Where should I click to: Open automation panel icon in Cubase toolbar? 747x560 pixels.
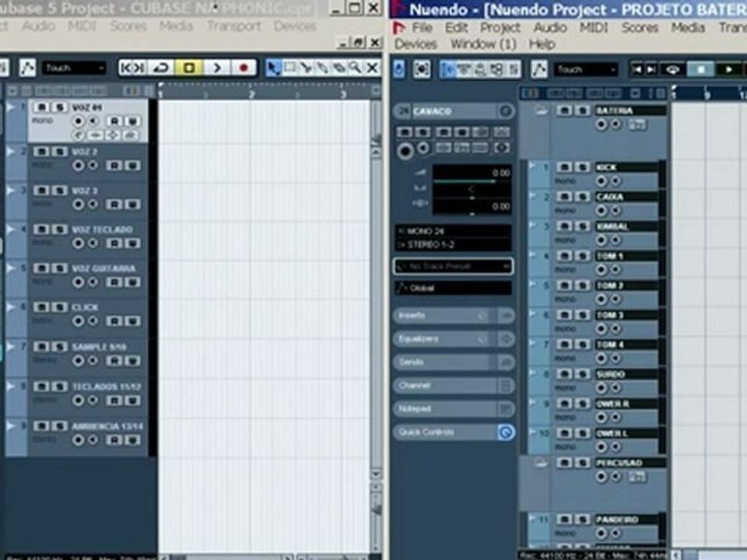(27, 68)
